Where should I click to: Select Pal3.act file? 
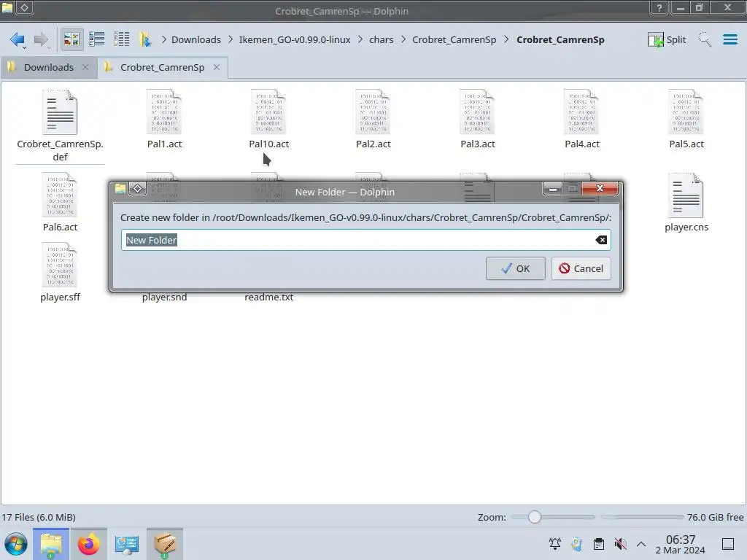(477, 119)
